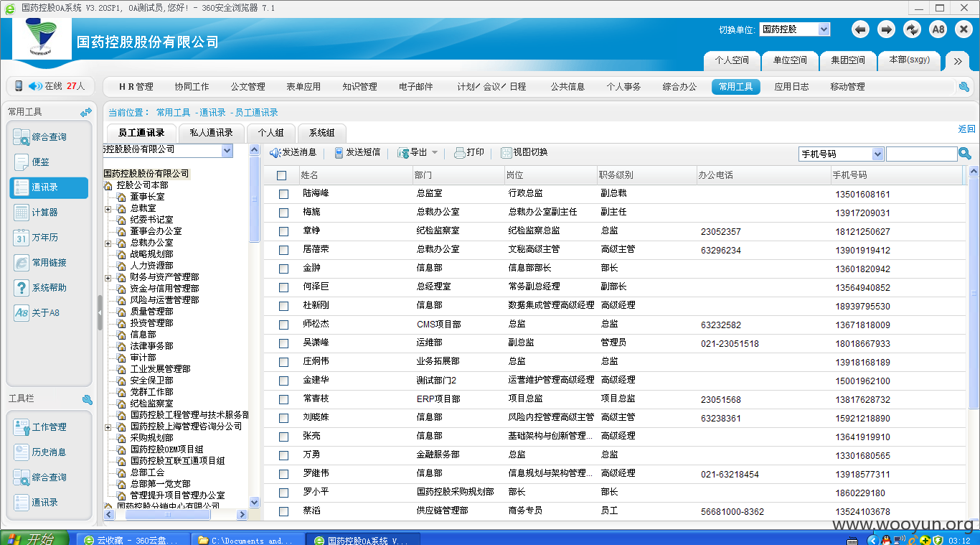Click the magnifier search icon beside search field

[x=965, y=154]
